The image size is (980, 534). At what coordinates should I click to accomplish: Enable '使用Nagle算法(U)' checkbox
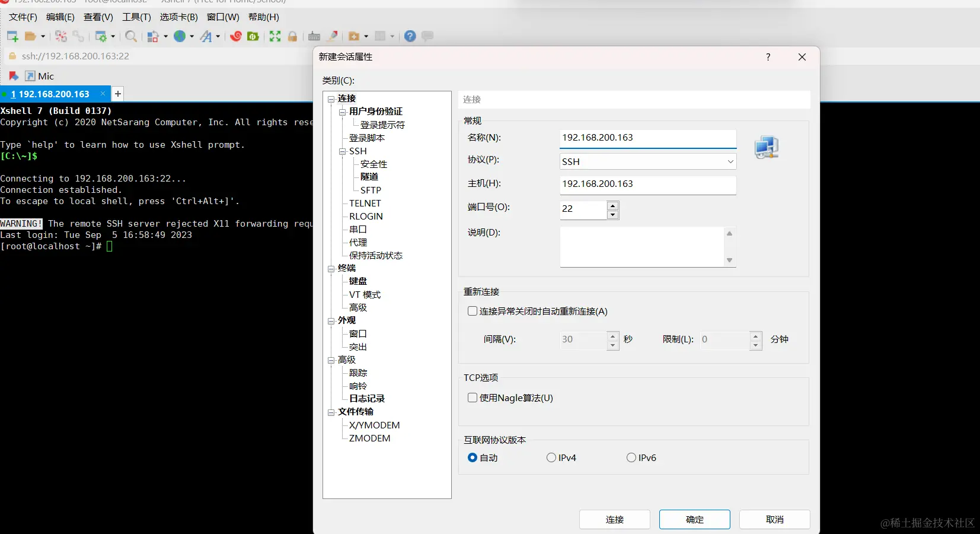click(473, 398)
